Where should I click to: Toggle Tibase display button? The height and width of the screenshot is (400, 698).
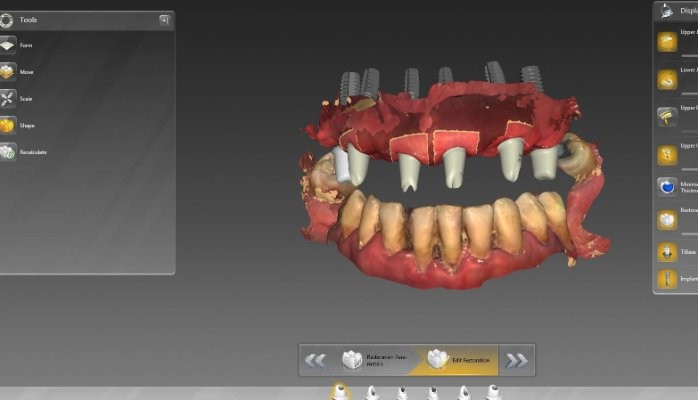tap(667, 253)
